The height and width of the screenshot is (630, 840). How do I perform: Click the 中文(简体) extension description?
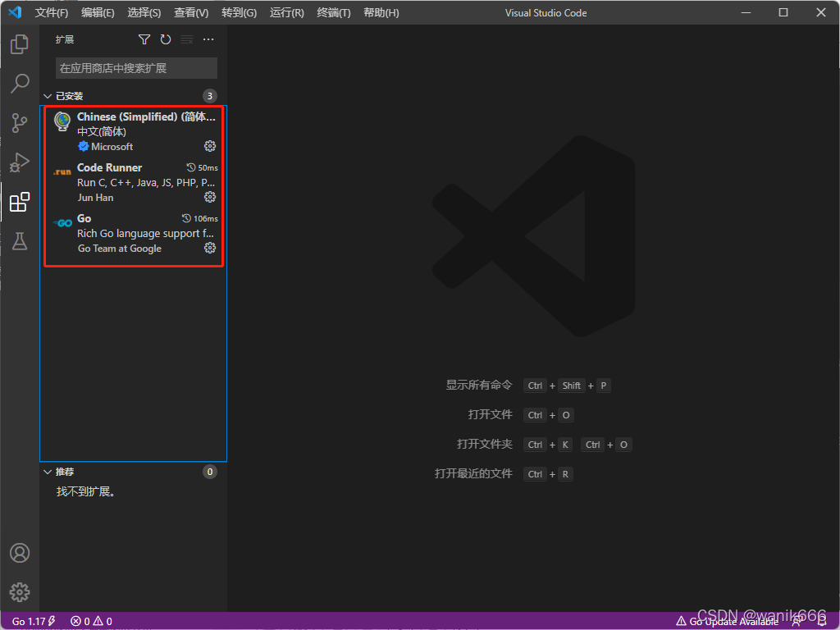click(x=101, y=131)
